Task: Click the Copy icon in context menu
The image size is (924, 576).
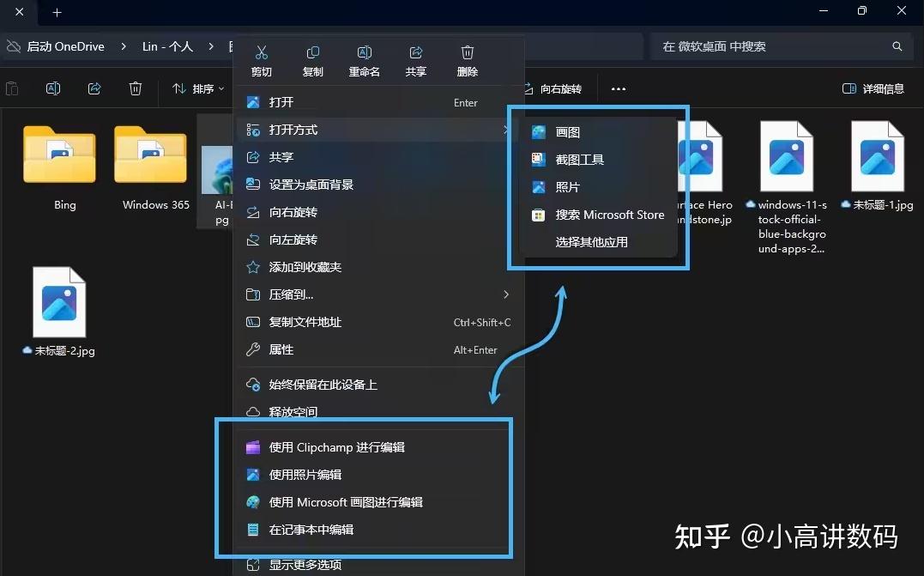Action: (x=313, y=52)
